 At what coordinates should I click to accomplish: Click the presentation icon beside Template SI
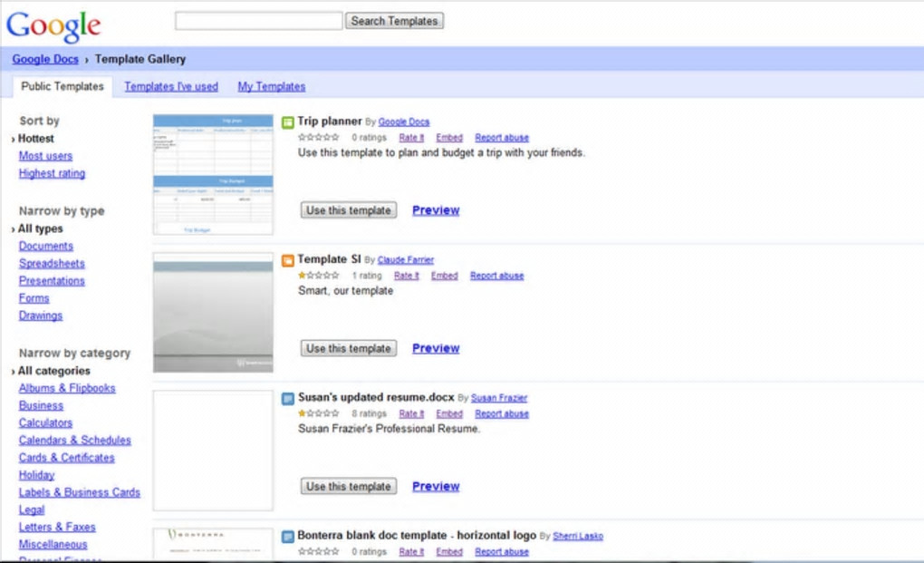tap(287, 260)
